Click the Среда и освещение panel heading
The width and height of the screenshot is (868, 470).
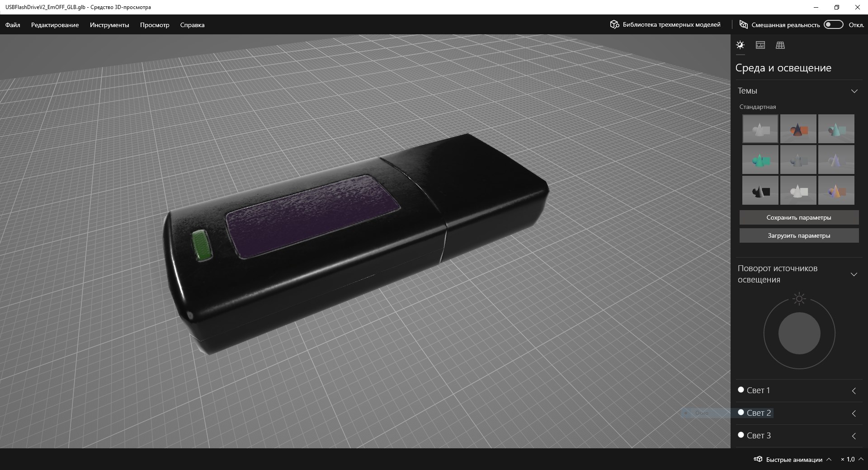783,68
